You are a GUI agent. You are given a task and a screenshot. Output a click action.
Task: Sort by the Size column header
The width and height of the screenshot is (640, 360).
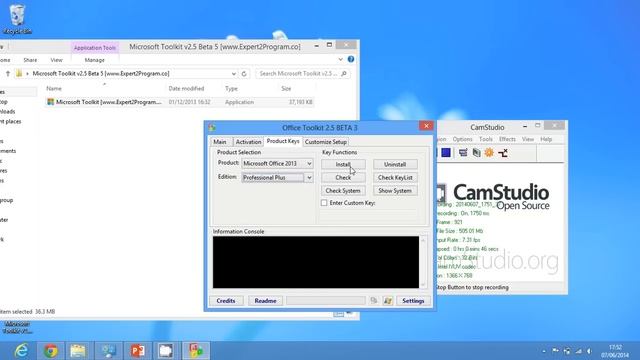click(286, 89)
